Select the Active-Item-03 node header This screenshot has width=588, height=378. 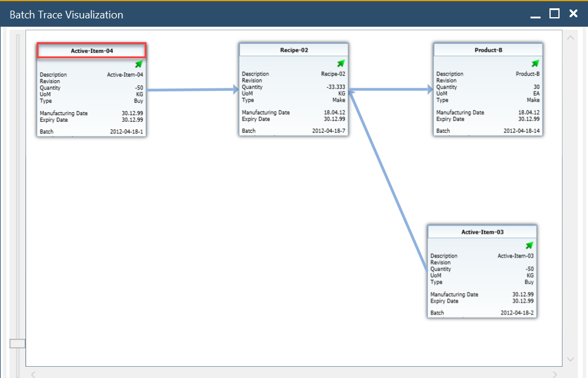click(482, 232)
